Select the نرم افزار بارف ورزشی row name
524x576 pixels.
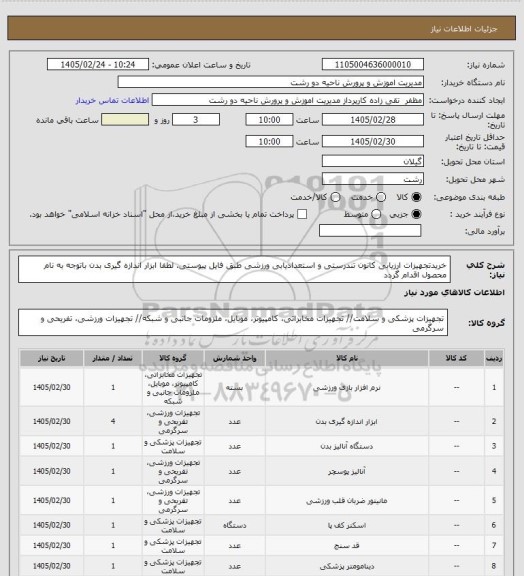pos(347,388)
